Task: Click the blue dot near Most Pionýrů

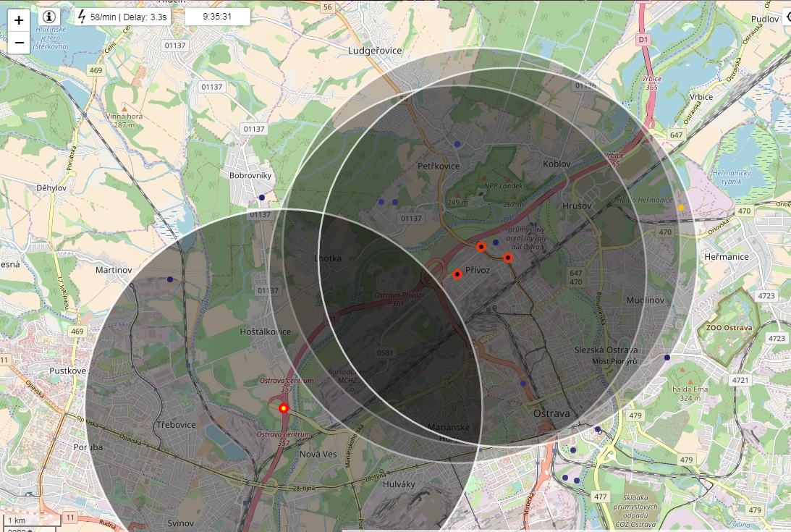Action: tap(667, 358)
